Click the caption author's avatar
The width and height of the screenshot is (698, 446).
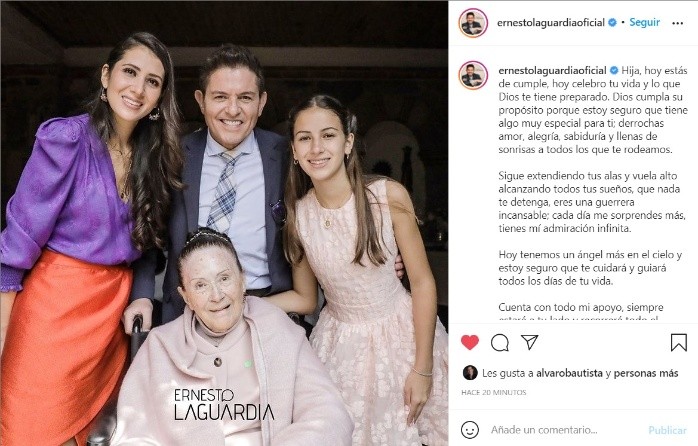click(x=473, y=75)
